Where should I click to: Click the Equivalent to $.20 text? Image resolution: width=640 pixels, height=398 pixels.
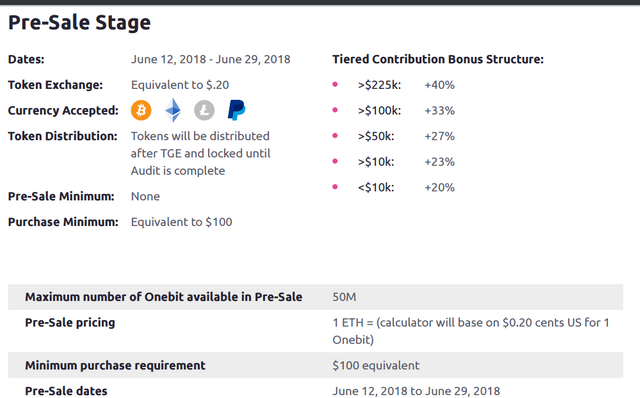[x=180, y=85]
